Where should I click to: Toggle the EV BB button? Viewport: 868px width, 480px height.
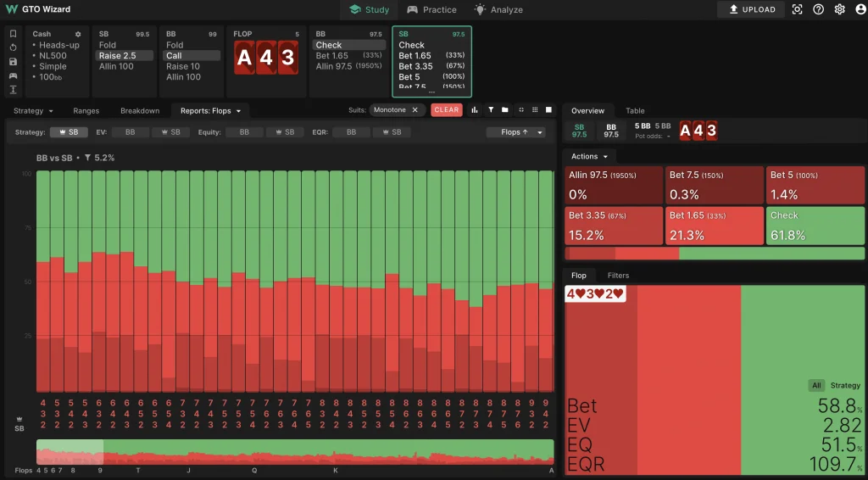[130, 132]
